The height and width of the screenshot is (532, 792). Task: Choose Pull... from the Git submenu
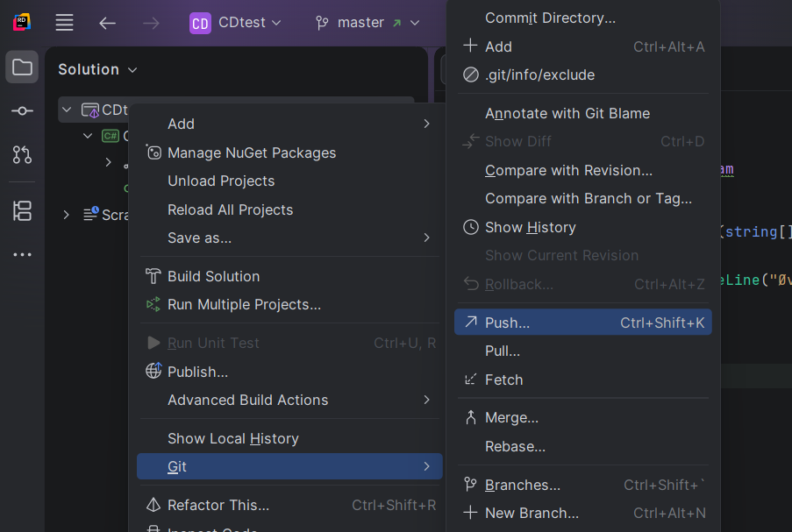(x=583, y=351)
